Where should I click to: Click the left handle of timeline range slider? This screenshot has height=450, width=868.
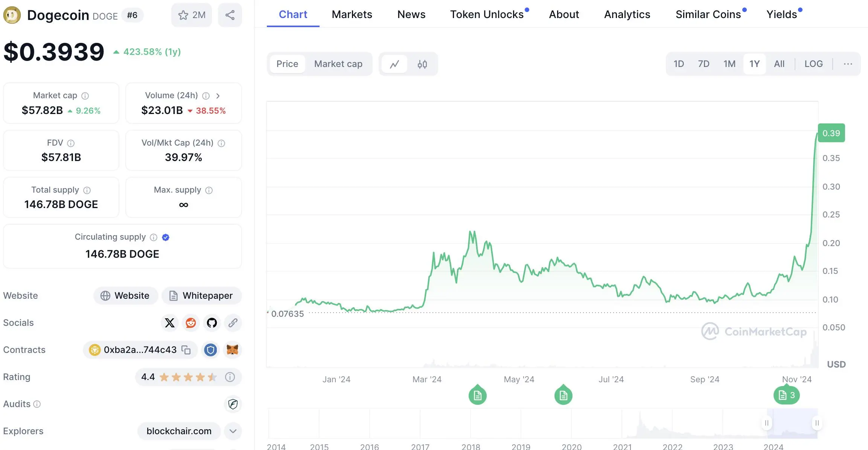(x=766, y=423)
